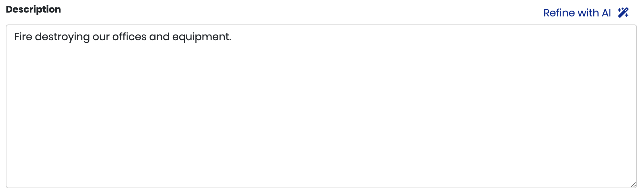Click the word "Refine" in the AI link
Image resolution: width=644 pixels, height=194 pixels.
coord(559,13)
